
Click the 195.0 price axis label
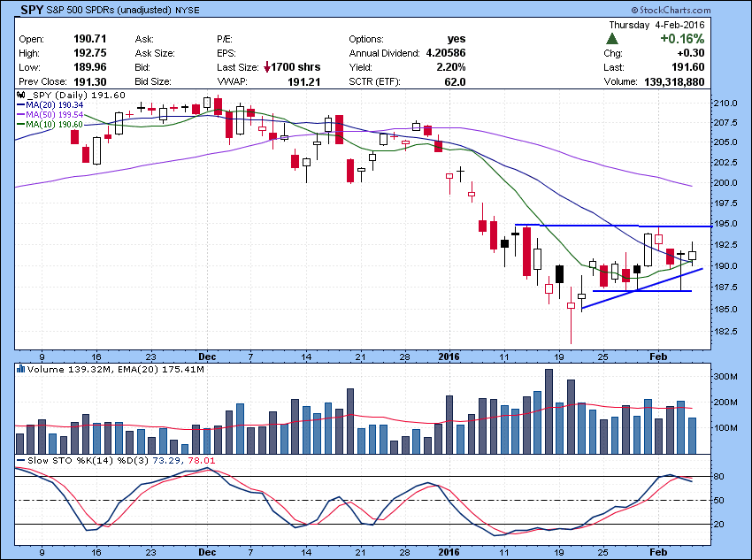[725, 224]
